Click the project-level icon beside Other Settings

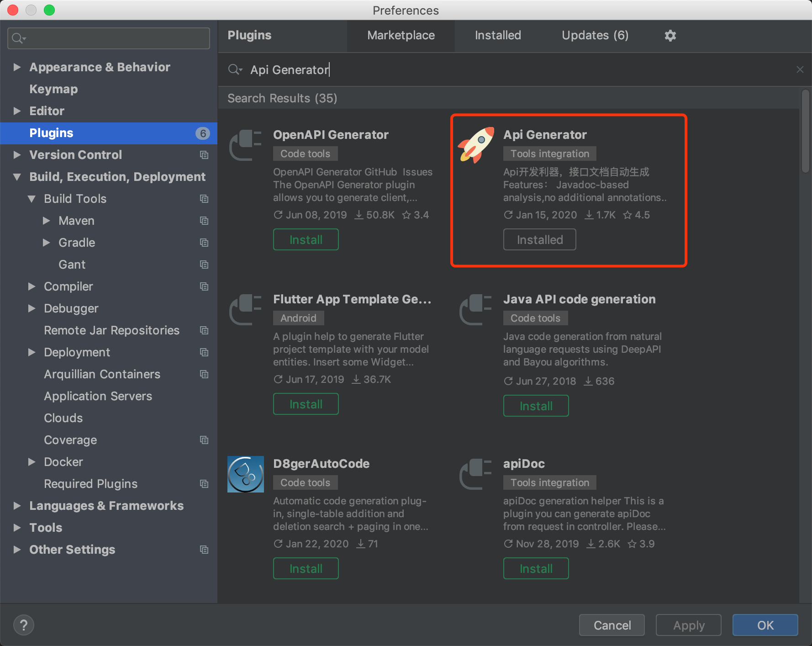pyautogui.click(x=204, y=550)
